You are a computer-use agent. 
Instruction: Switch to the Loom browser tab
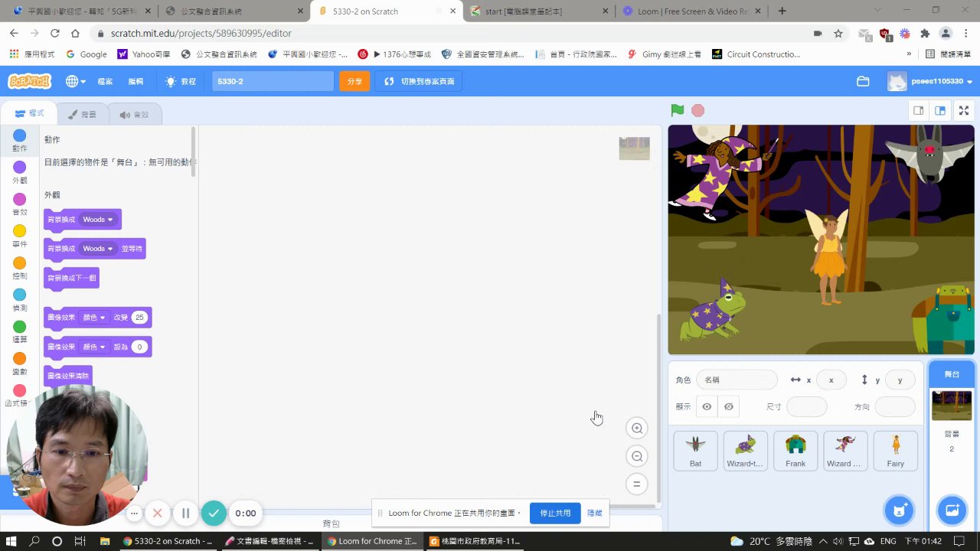coord(692,11)
